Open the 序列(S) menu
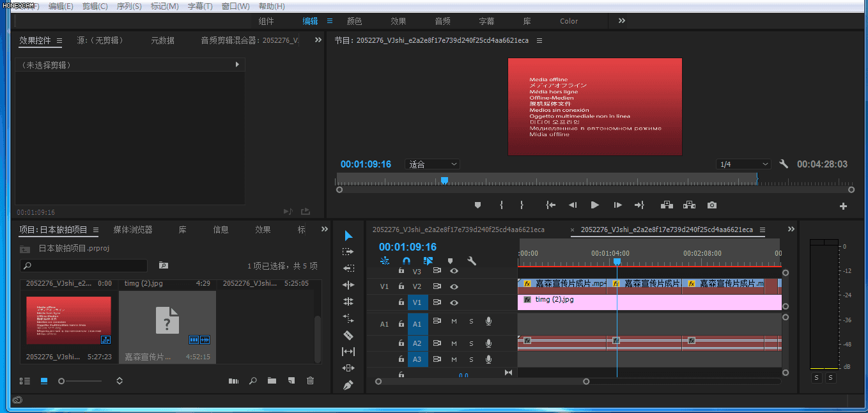868x413 pixels. (x=129, y=6)
